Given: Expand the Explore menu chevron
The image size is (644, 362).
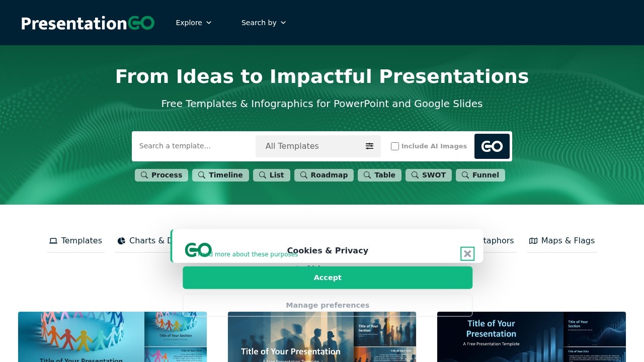Looking at the screenshot, I should [x=209, y=23].
